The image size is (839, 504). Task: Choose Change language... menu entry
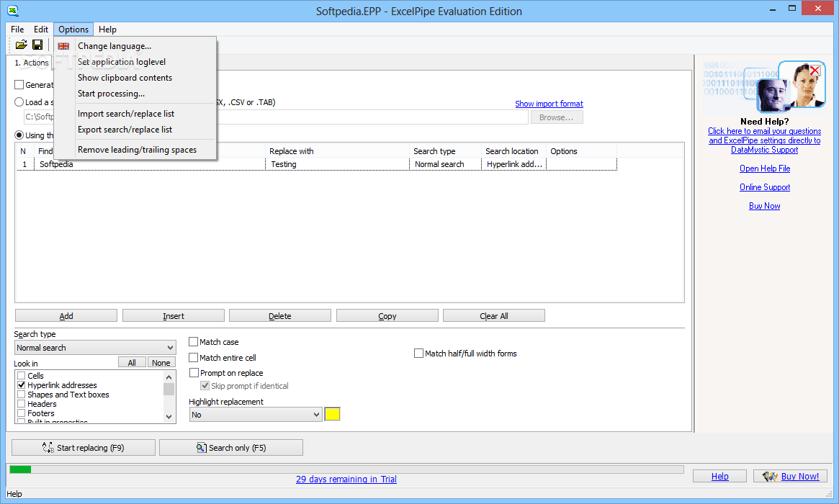tap(115, 46)
